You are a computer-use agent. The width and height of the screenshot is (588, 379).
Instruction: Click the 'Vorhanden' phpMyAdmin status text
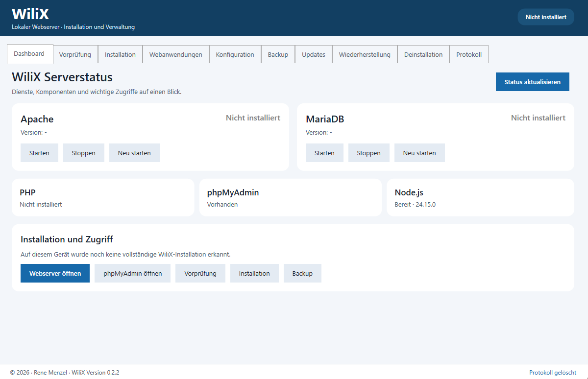point(222,205)
